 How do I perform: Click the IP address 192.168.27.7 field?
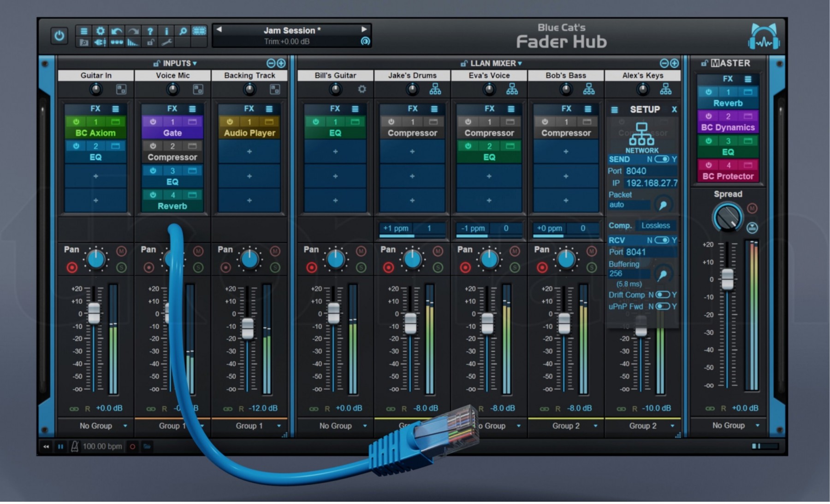[651, 183]
